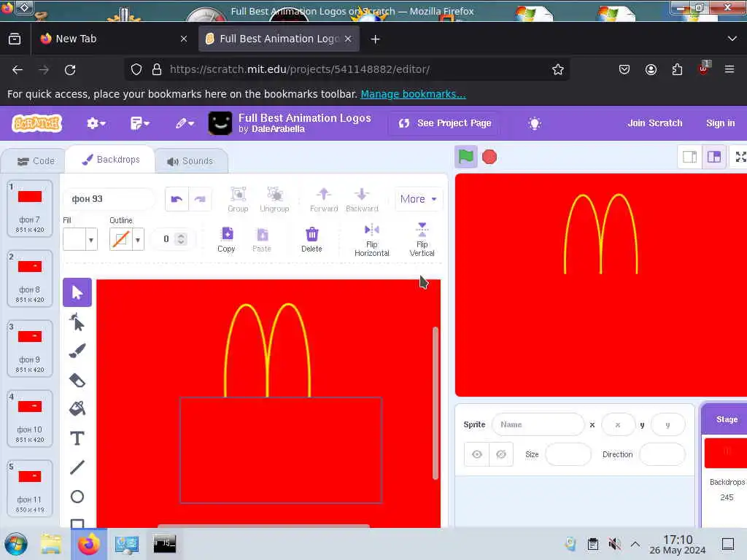This screenshot has width=747, height=560.
Task: Switch to large stage layout
Action: coord(714,157)
